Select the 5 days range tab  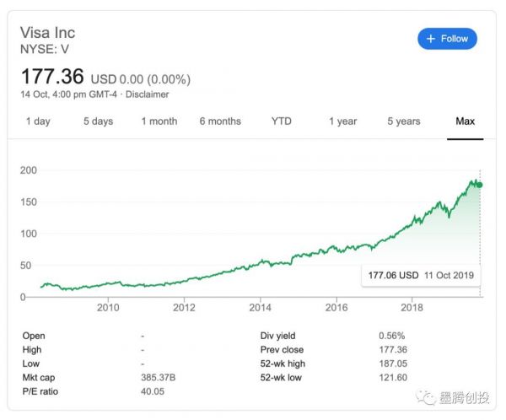coord(98,121)
